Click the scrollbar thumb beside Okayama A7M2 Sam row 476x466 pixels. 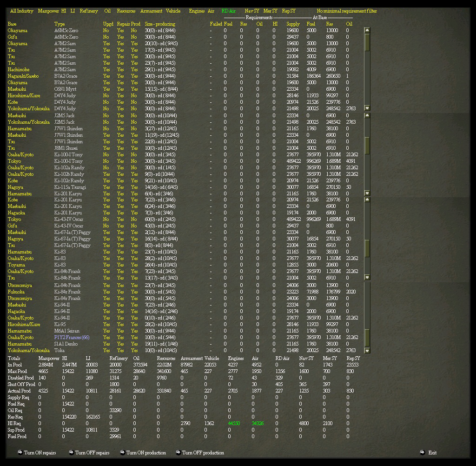(x=367, y=42)
